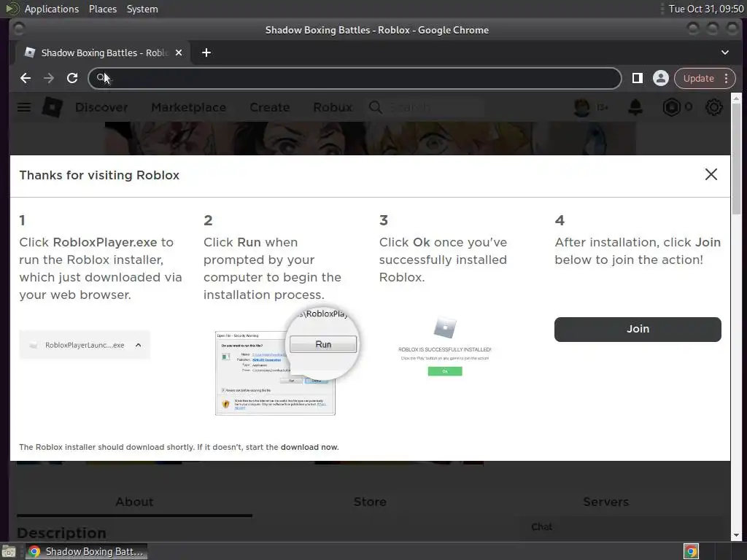Click the Roblox successfully installed illustration

(444, 346)
